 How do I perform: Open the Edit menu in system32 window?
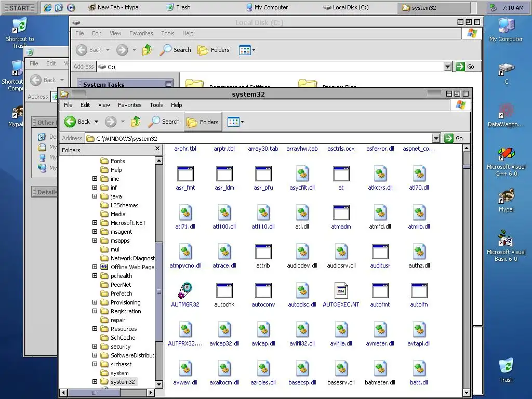[85, 105]
